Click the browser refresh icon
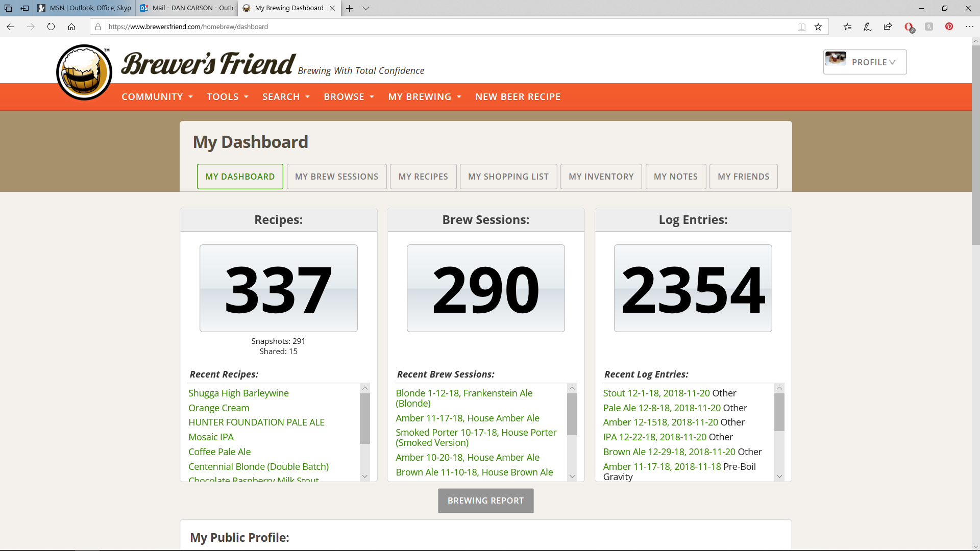 tap(51, 27)
